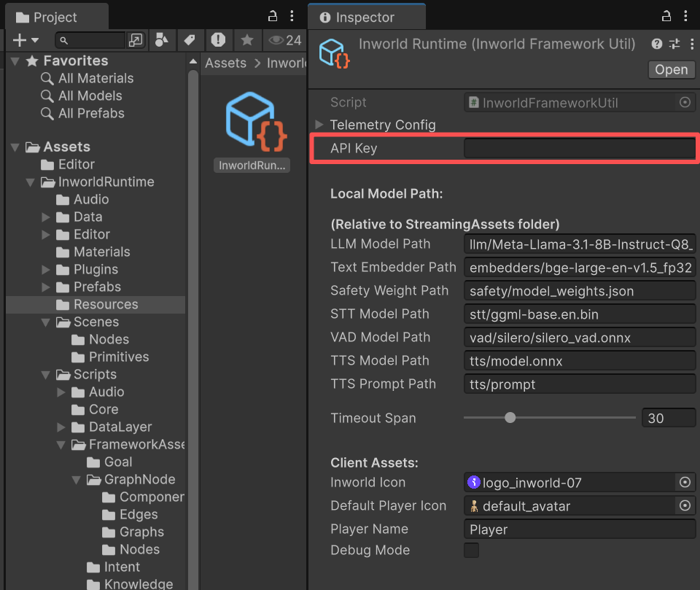Click the Timeout Span slider handle

tap(510, 418)
